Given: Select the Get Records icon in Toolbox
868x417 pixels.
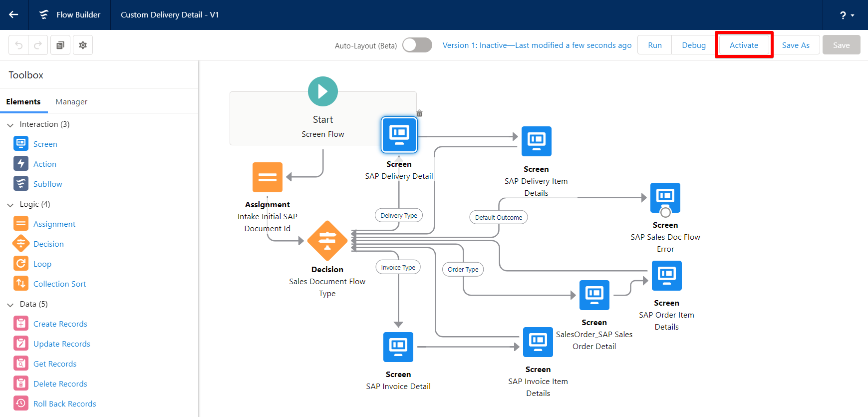Looking at the screenshot, I should (x=21, y=363).
